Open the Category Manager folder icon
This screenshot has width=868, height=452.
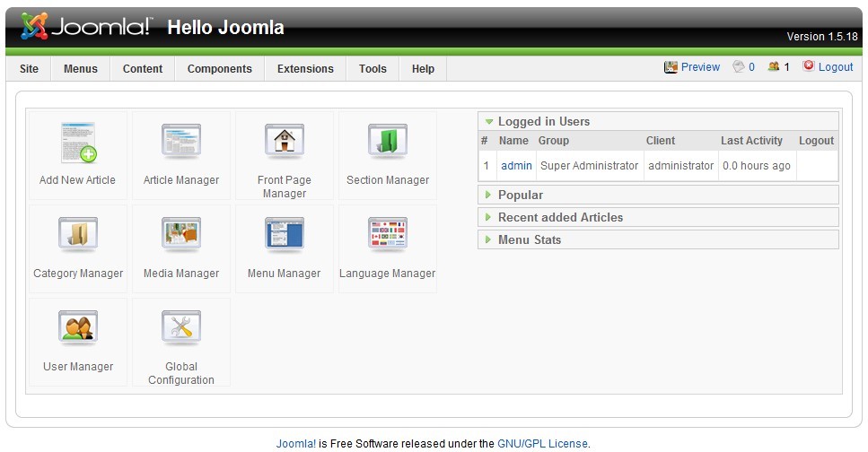pyautogui.click(x=78, y=235)
